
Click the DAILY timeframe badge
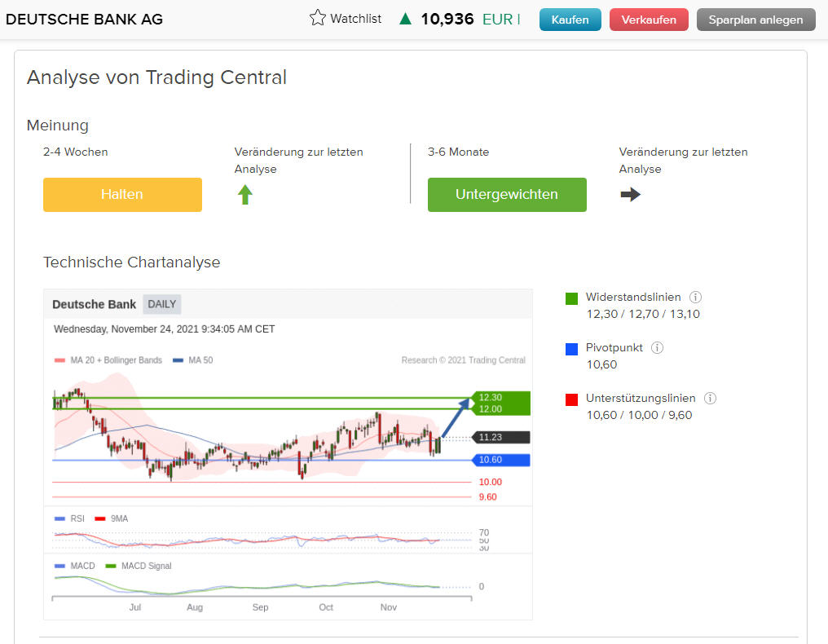click(x=161, y=304)
